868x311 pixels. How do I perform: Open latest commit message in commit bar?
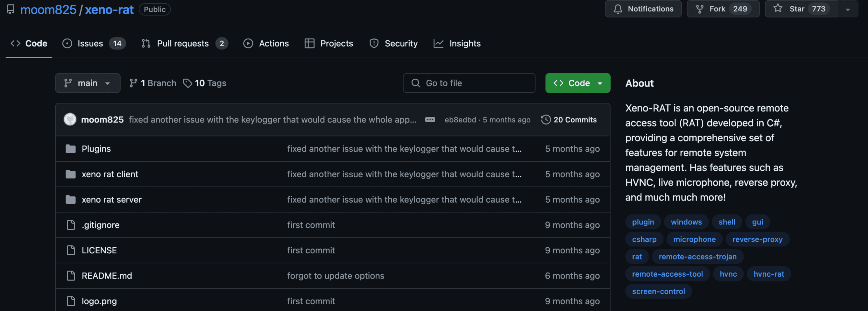click(272, 120)
